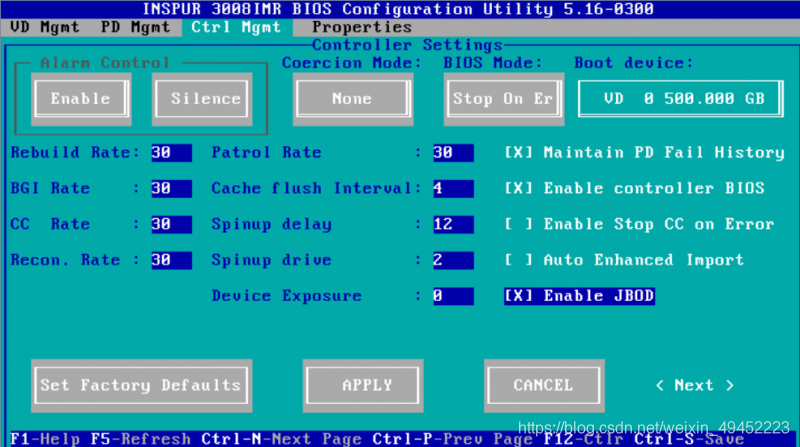Screen dimensions: 800x447
Task: Click the Cache flush Interval label
Action: 316,188
